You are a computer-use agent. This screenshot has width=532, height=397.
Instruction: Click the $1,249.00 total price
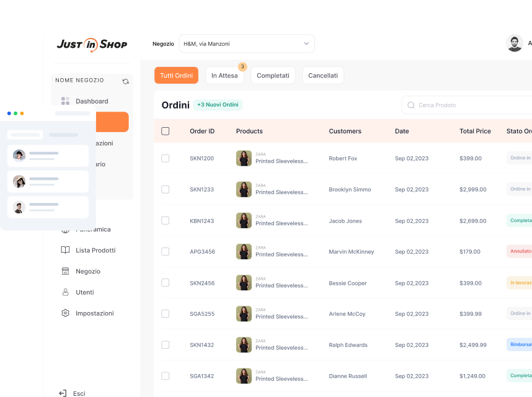point(472,376)
